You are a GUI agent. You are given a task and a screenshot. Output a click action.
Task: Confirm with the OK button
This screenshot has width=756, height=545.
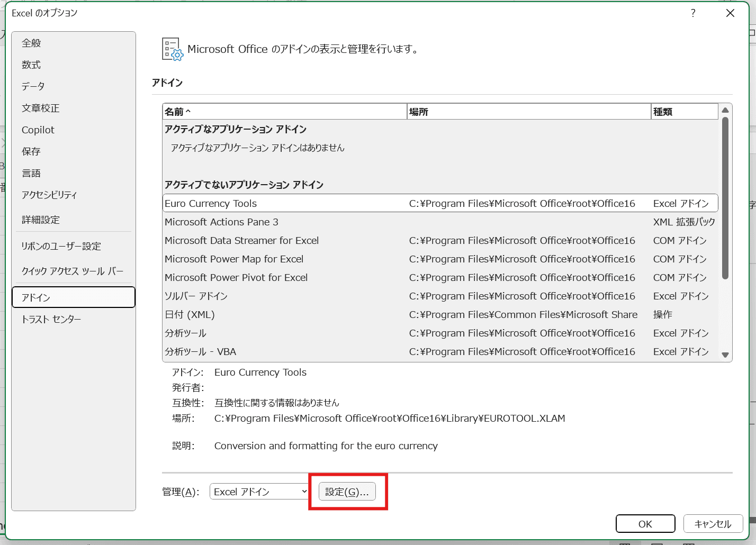click(645, 524)
